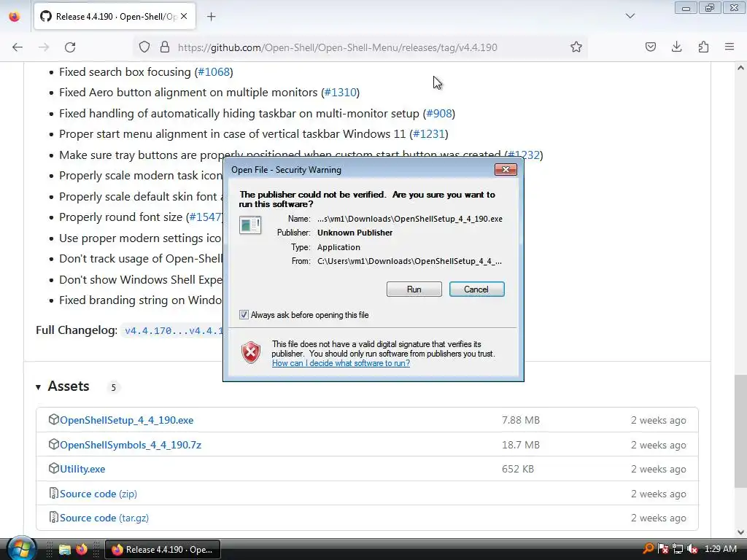Click the zip file icon beside Source code (zip)

54,494
